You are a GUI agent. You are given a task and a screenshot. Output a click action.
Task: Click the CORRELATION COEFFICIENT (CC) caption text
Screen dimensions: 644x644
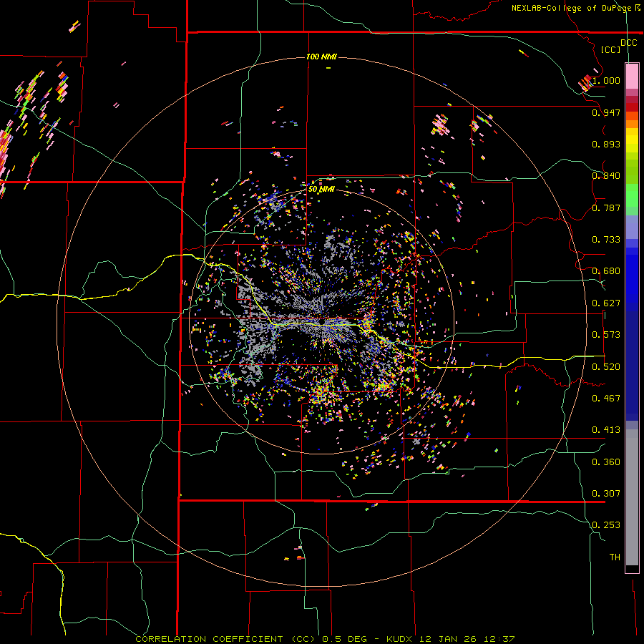click(x=225, y=639)
